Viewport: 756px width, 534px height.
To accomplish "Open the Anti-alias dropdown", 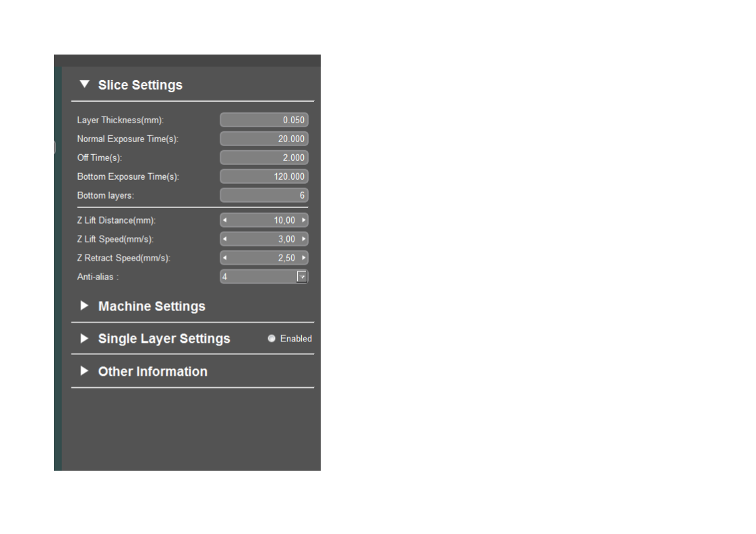I will (303, 277).
